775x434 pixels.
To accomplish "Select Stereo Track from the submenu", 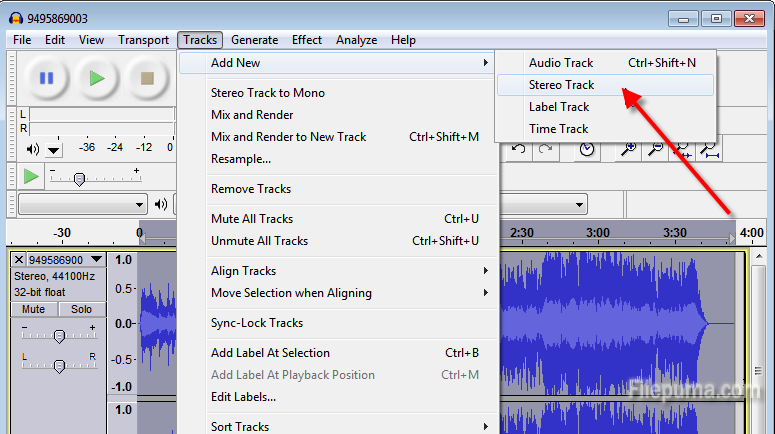I will coord(561,85).
